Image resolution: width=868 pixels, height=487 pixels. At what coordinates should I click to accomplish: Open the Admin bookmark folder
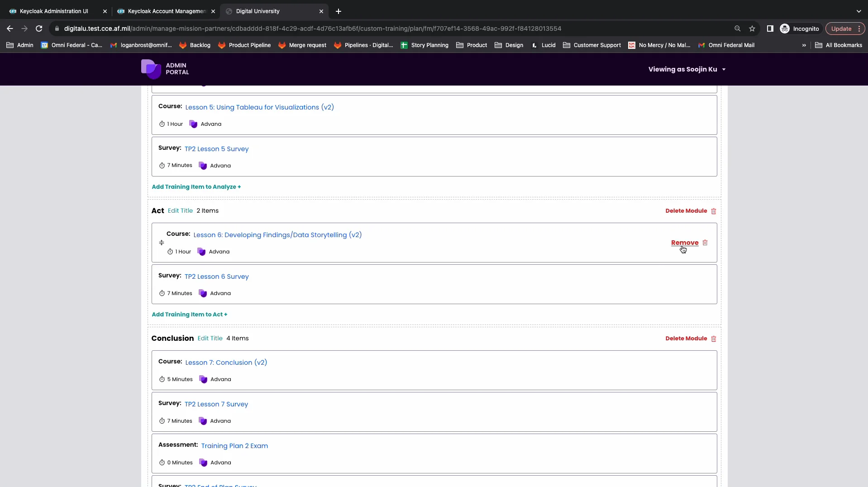click(20, 45)
